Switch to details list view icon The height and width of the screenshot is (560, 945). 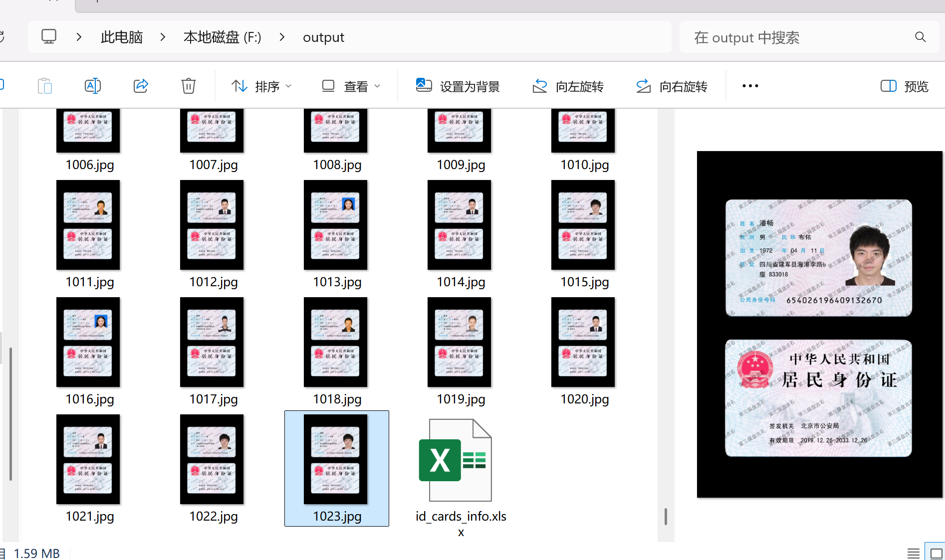click(x=914, y=553)
